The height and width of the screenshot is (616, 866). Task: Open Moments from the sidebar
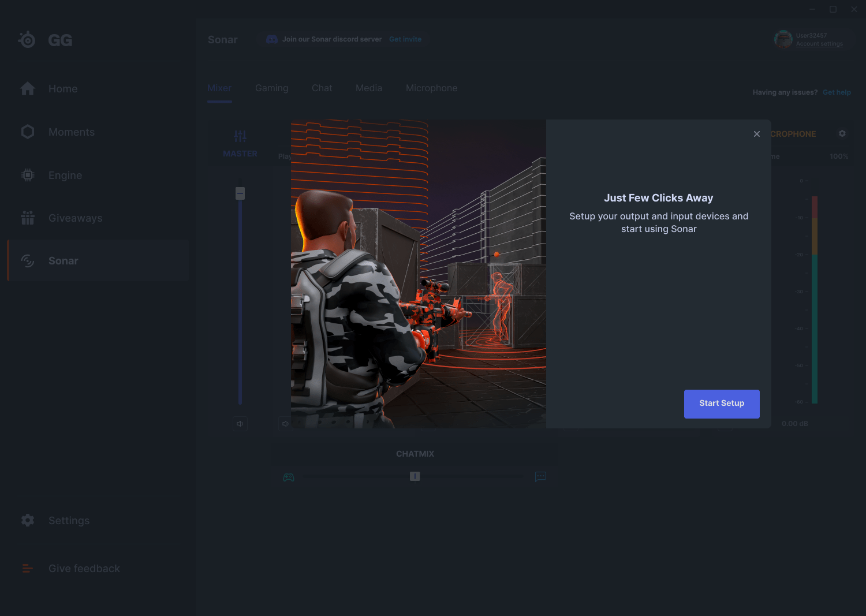[x=27, y=132]
